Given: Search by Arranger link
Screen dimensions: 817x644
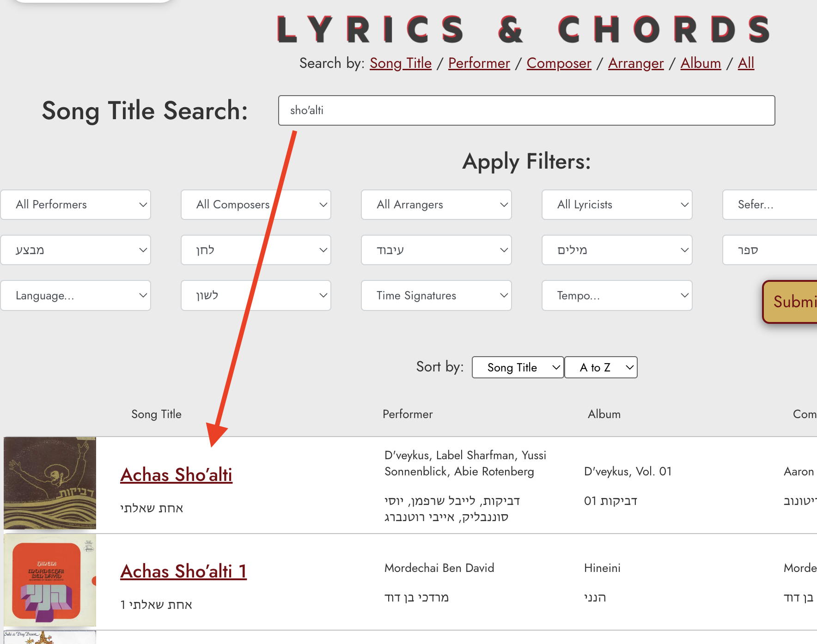Looking at the screenshot, I should pos(636,63).
